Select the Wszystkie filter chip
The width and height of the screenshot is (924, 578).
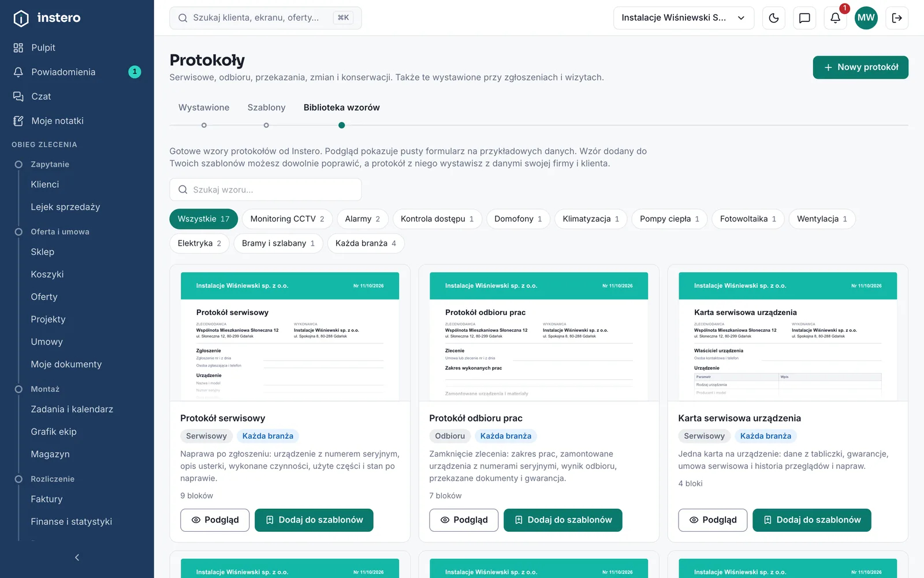[203, 219]
